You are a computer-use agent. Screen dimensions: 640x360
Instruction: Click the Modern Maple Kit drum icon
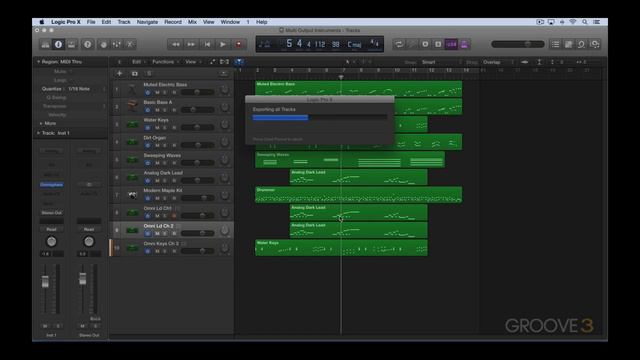132,195
